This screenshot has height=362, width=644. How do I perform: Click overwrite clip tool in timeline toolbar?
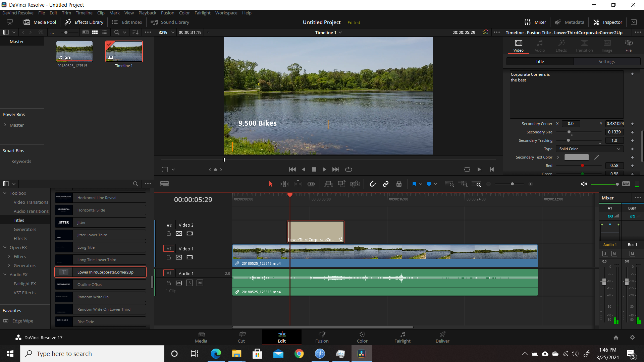pyautogui.click(x=341, y=184)
